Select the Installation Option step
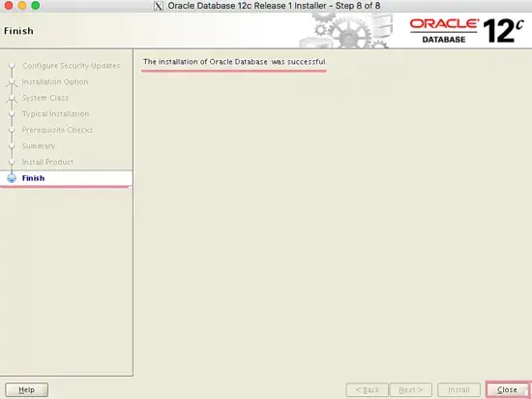532x399 pixels. pyautogui.click(x=55, y=82)
